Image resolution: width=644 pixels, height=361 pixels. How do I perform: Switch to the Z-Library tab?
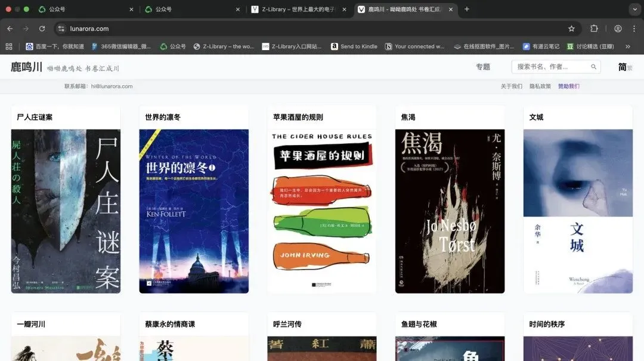[x=299, y=9]
